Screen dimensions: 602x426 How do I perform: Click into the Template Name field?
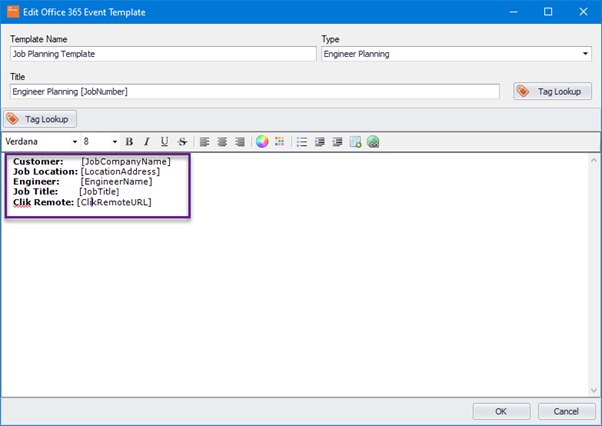click(163, 54)
